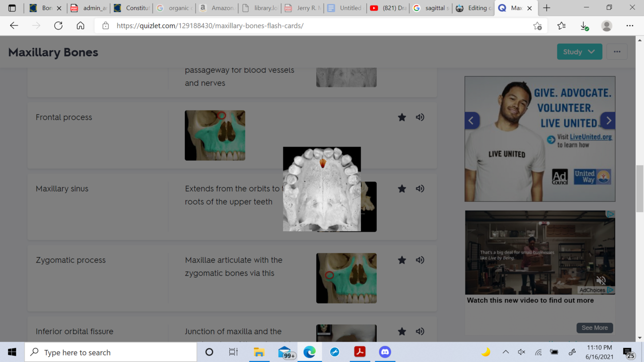Screen dimensions: 644x362
Task: Open Cortana from taskbar
Action: [x=209, y=352]
